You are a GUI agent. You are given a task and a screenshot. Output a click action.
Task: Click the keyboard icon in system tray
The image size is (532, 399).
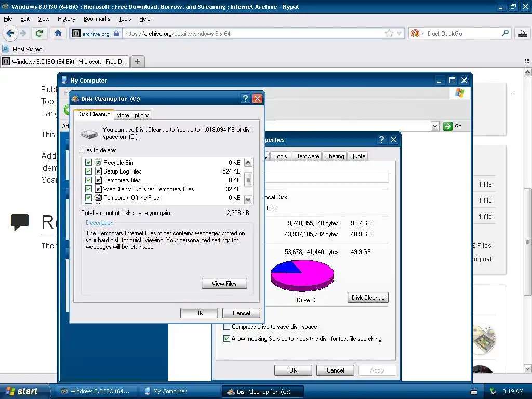[x=474, y=392]
